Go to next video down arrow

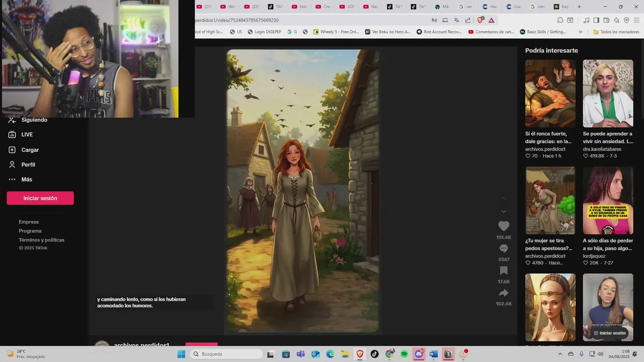pyautogui.click(x=504, y=212)
